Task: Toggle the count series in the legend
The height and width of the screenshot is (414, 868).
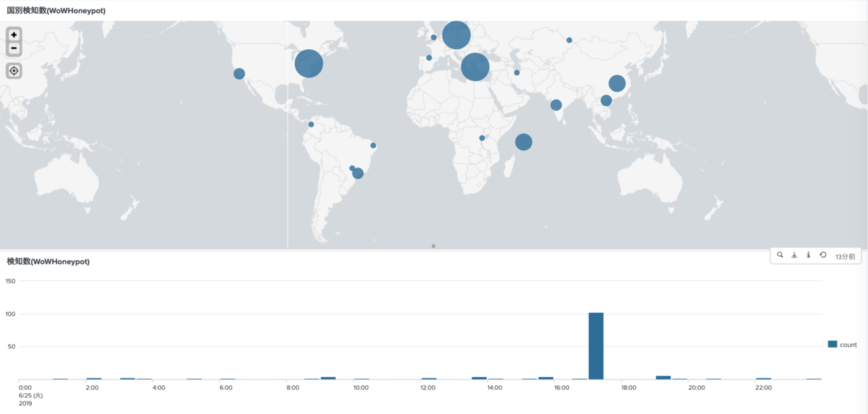Action: pos(843,345)
